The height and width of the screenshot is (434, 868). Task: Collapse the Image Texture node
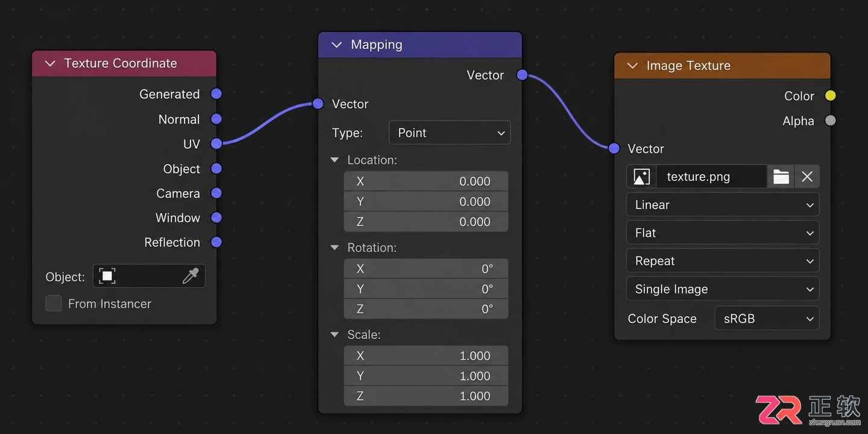coord(632,66)
